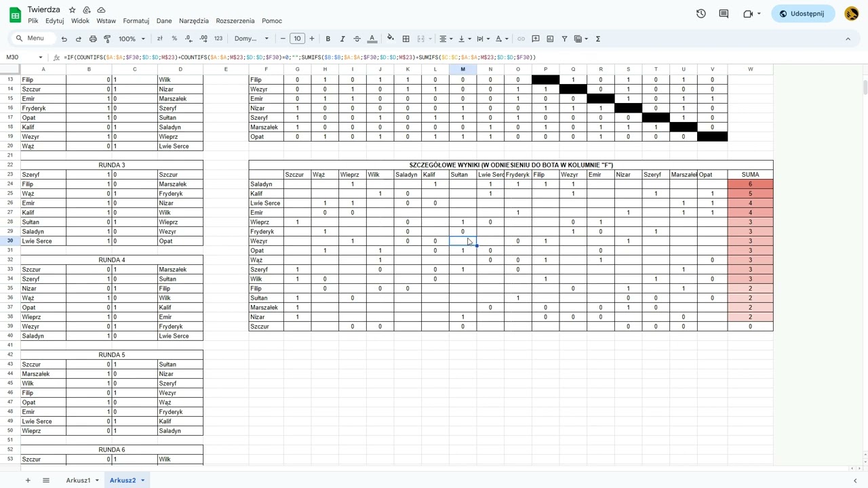
Task: Check the cloud save status icon
Action: (x=101, y=10)
